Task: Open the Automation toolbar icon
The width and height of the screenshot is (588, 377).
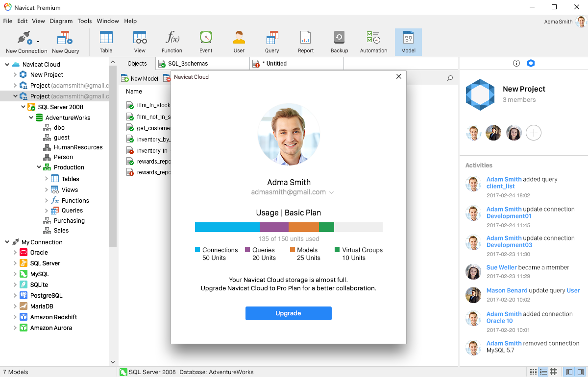Action: (x=373, y=37)
